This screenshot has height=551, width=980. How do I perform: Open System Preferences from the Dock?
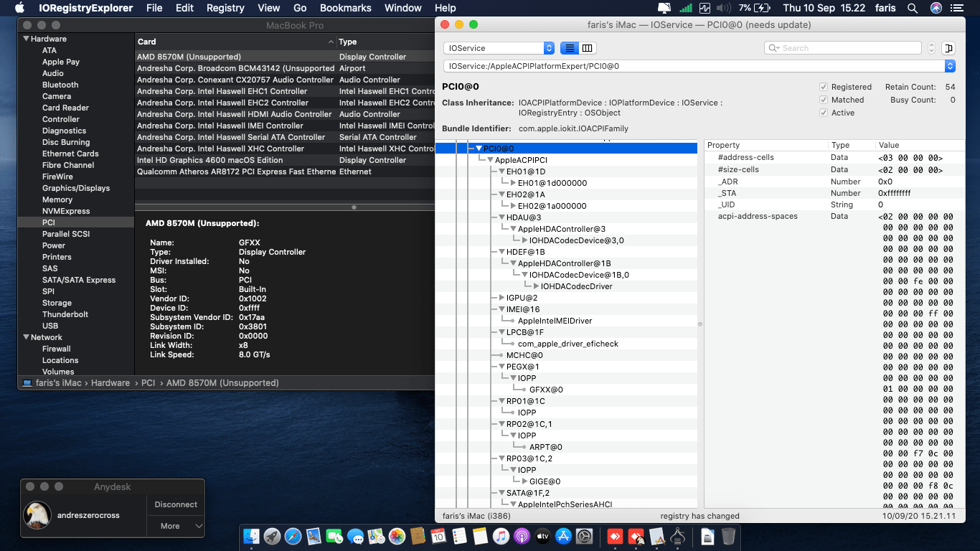(x=584, y=536)
